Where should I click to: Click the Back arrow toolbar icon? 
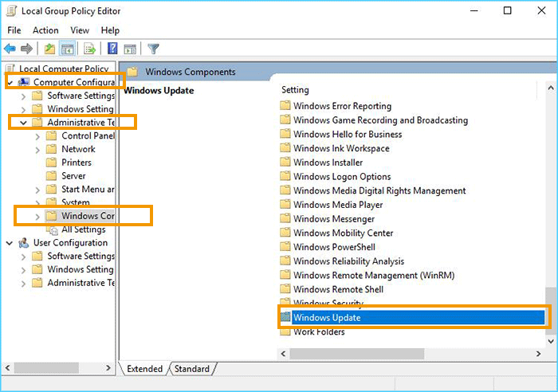point(10,49)
